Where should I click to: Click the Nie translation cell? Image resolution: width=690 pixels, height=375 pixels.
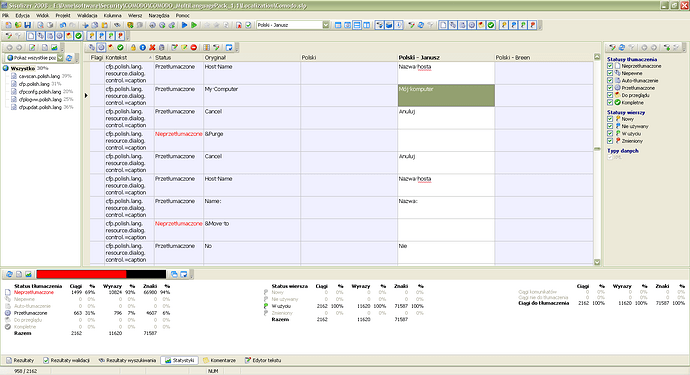coord(446,252)
